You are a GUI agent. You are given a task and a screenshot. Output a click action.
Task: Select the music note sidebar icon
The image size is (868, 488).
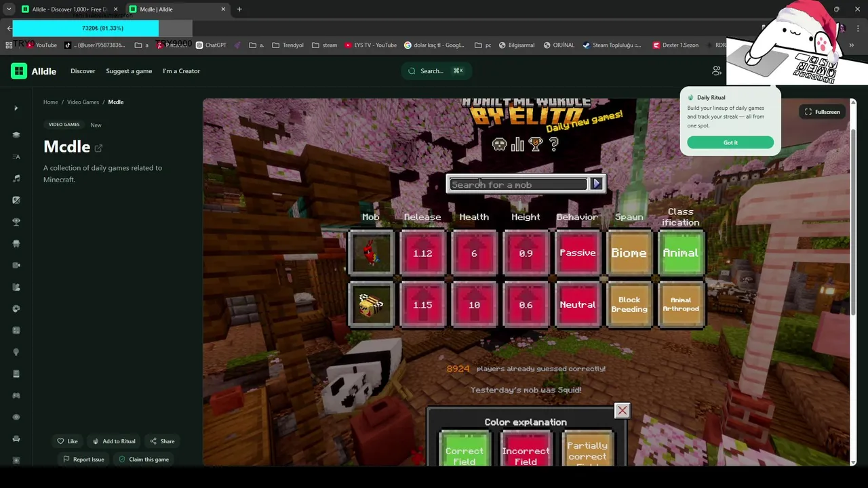click(16, 178)
